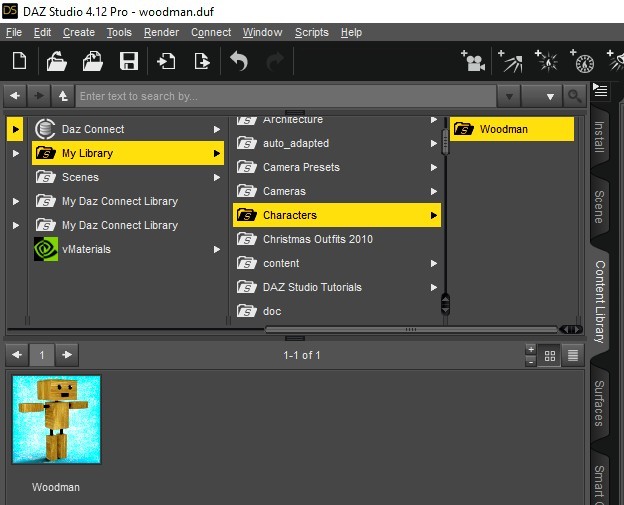
Task: Undo the last action with the Undo arrow
Action: [239, 61]
